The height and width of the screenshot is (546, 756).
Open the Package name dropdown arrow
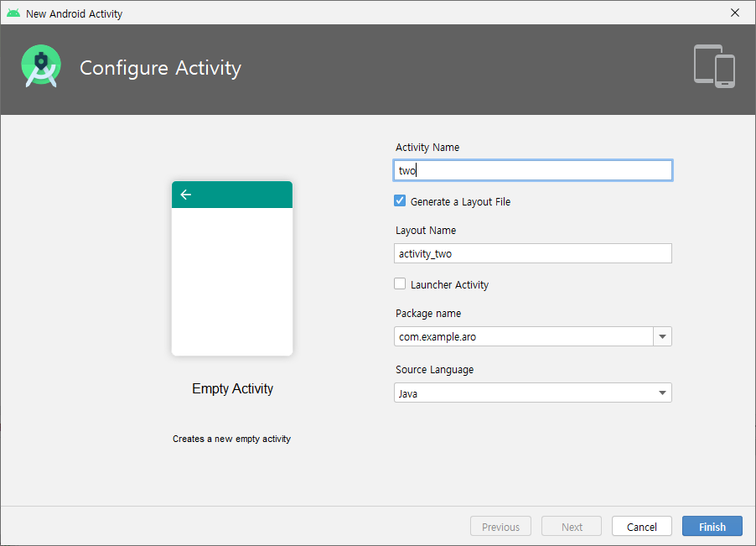pos(662,336)
